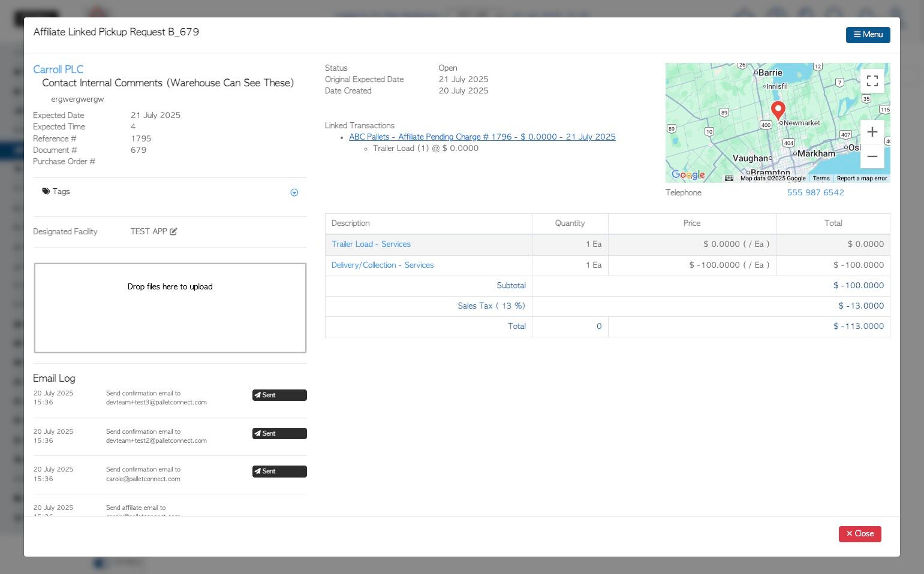Open the map Terms link
The width and height of the screenshot is (924, 574).
[x=821, y=178]
